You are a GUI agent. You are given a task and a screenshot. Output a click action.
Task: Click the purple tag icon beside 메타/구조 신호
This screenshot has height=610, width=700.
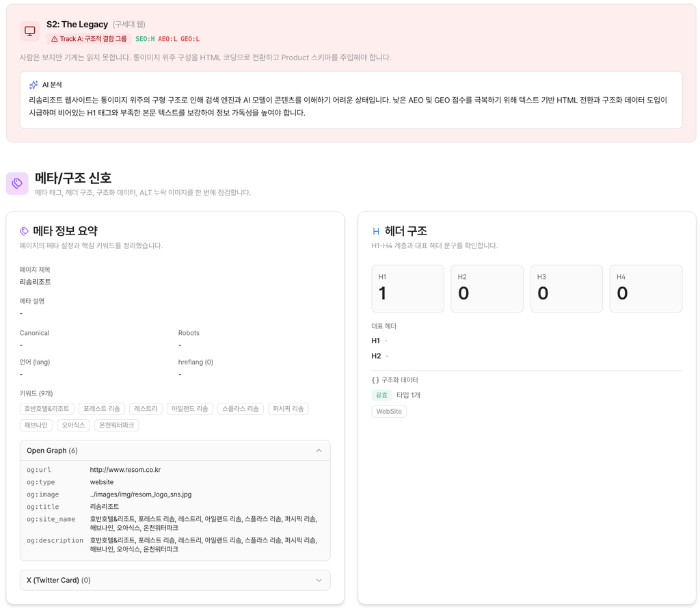coord(17,183)
